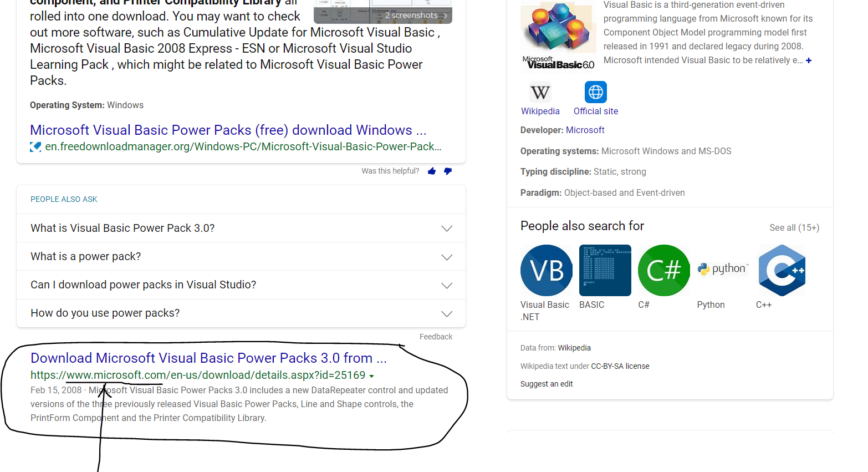Open the Wikipedia W icon

(x=540, y=92)
